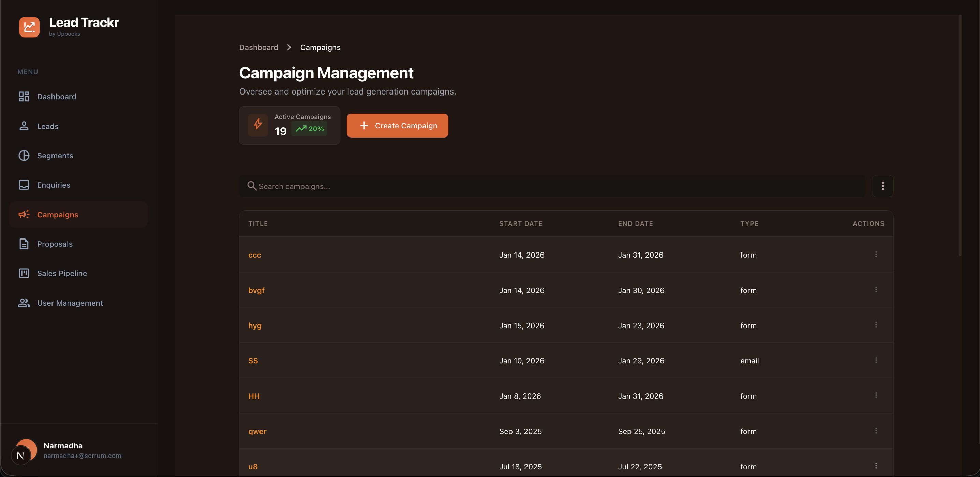Click the search magnifier icon

(251, 186)
